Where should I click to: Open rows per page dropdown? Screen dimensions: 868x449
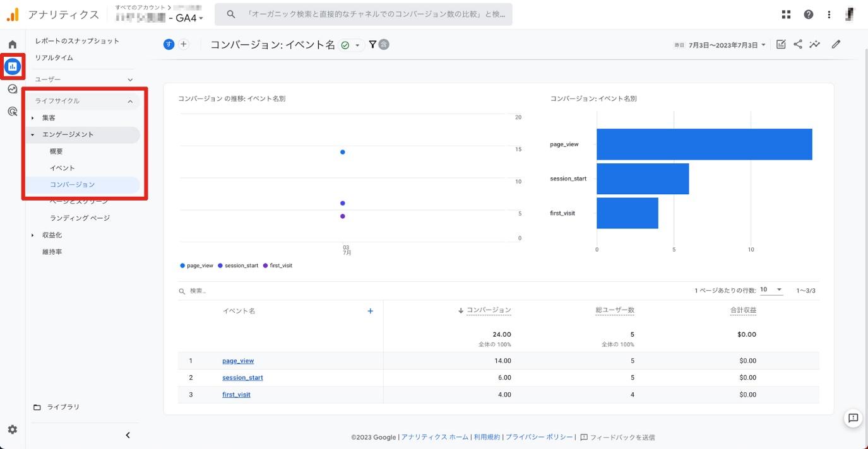tap(771, 289)
